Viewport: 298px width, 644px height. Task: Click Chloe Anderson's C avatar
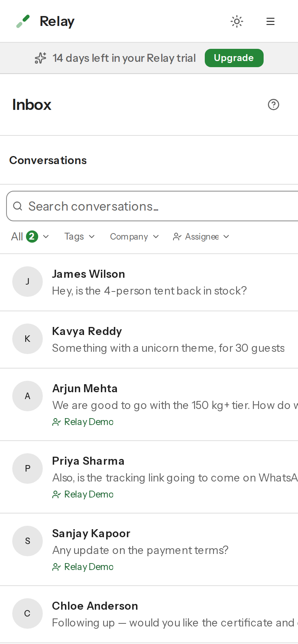coord(28,613)
